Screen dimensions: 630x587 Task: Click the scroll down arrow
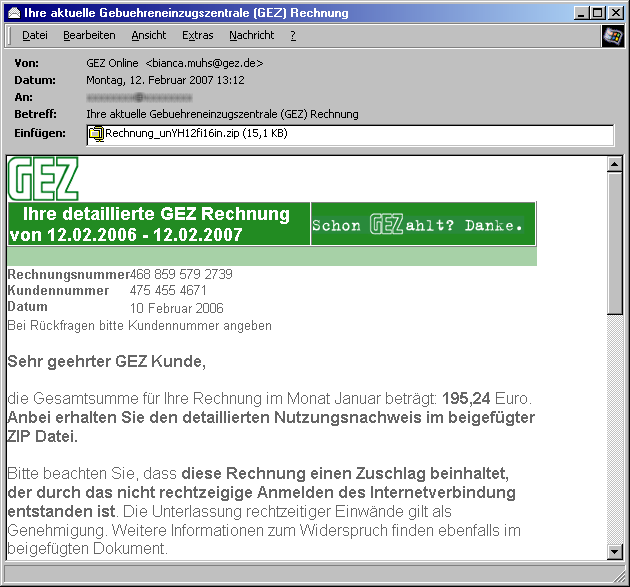614,552
